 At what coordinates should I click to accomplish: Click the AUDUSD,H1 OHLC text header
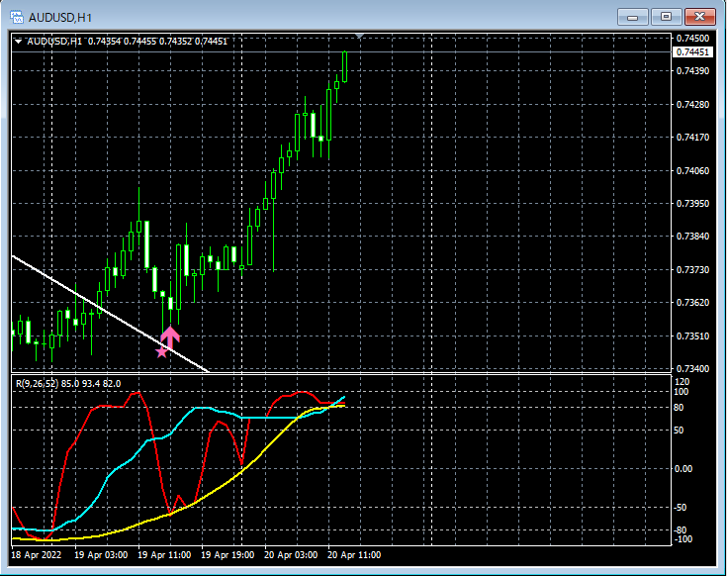128,42
